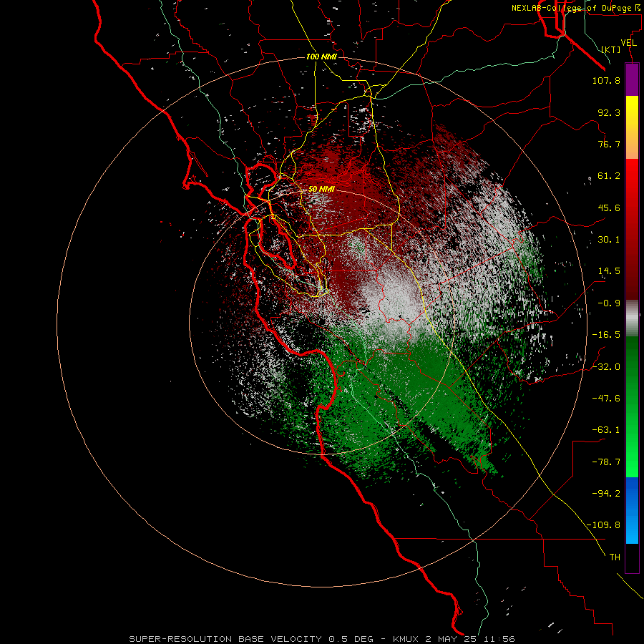This screenshot has width=644, height=644.
Task: Click the 30.1 value on velocity scale
Action: pyautogui.click(x=609, y=240)
